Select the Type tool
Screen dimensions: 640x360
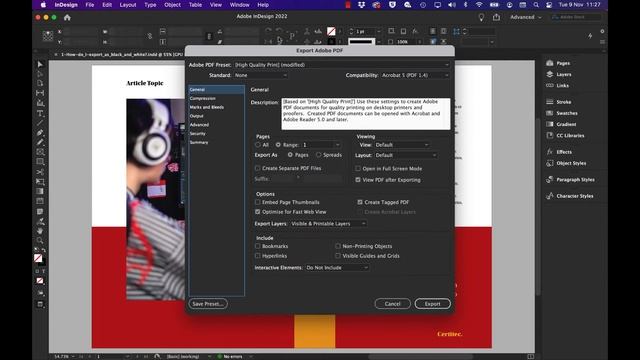click(x=40, y=113)
